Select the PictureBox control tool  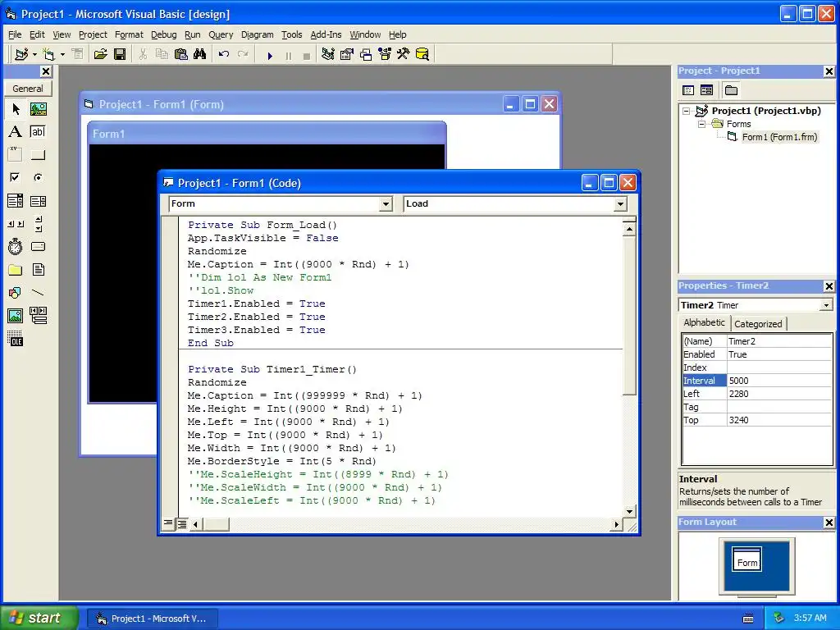pos(38,109)
